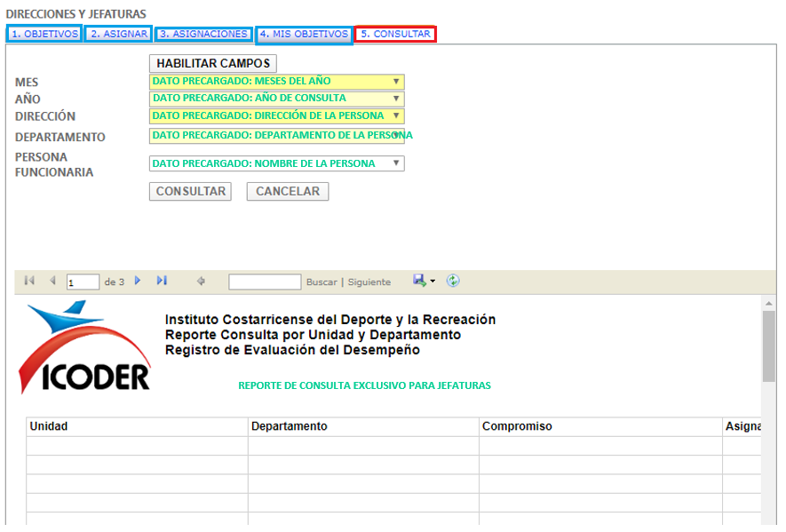
Task: Click the 'de 3' page count text
Action: [x=115, y=282]
